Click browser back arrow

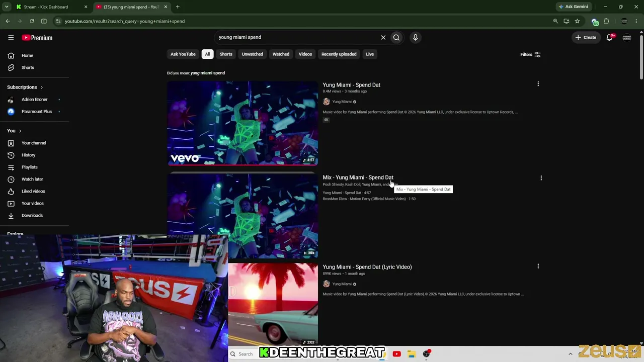pos(8,21)
